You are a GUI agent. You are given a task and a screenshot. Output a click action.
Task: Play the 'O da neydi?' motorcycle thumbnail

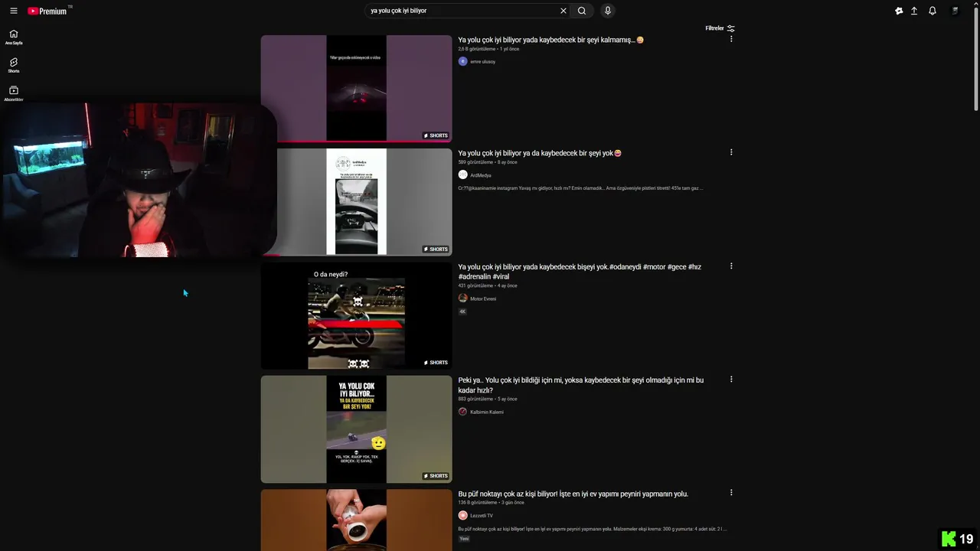tap(356, 316)
